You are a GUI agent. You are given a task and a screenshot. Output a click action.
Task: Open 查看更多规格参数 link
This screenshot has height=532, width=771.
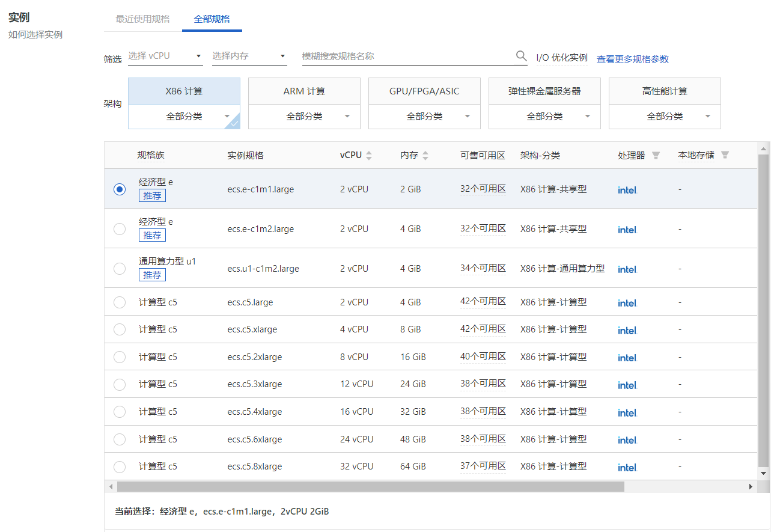(632, 59)
